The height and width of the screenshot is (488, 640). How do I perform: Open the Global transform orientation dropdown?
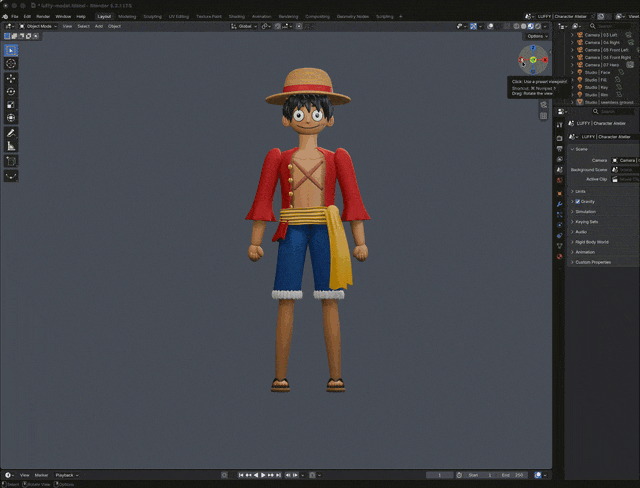(x=244, y=26)
